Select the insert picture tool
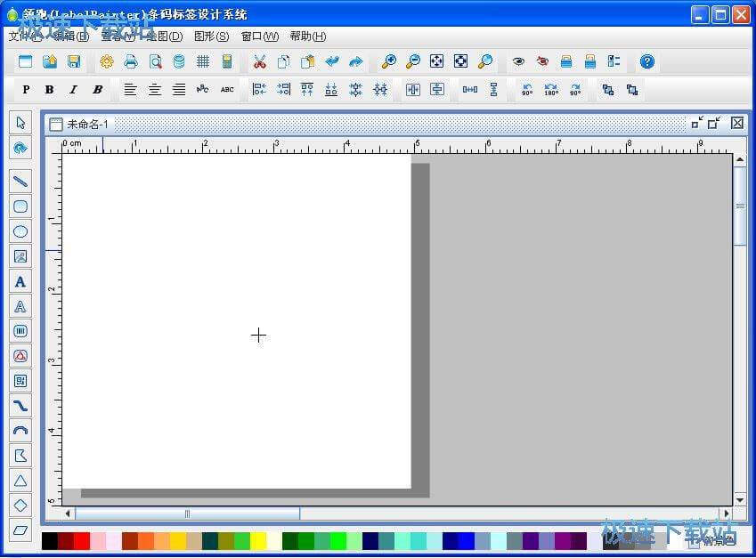The height and width of the screenshot is (558, 756). tap(20, 257)
